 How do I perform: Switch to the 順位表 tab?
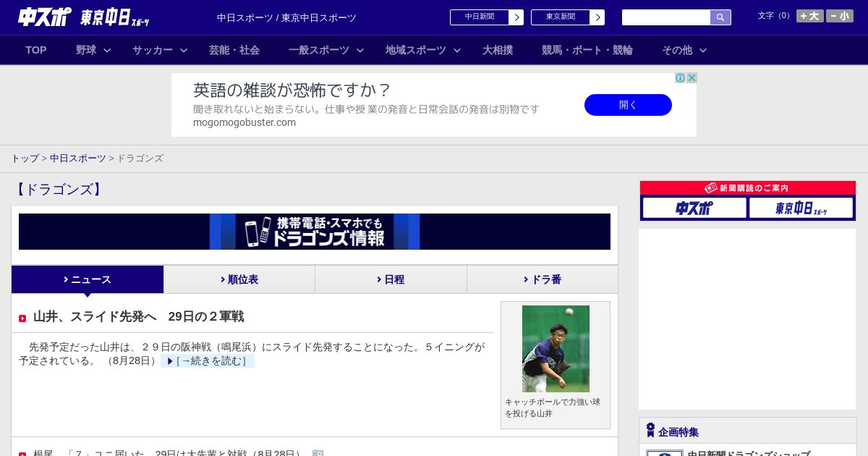point(239,279)
